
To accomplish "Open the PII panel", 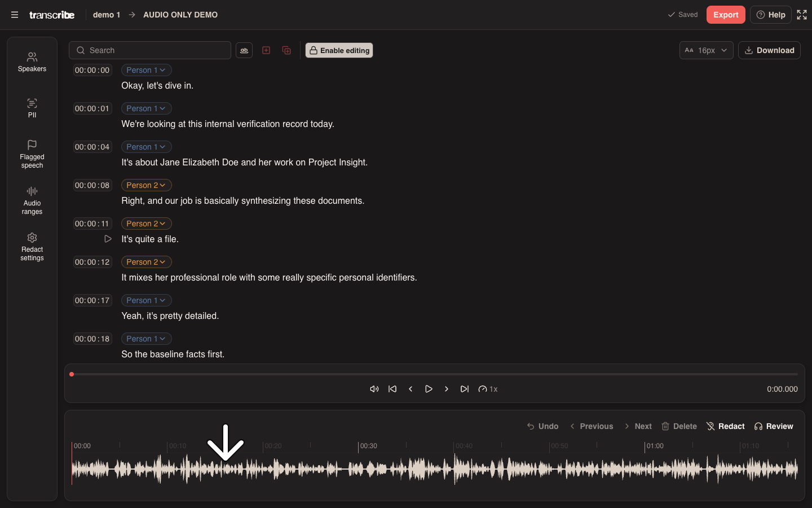I will click(x=32, y=108).
